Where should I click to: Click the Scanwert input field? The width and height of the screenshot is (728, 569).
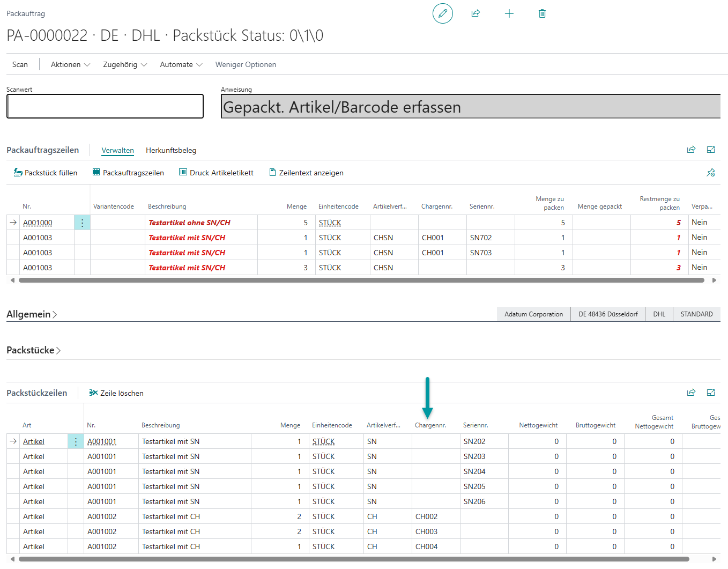[105, 106]
